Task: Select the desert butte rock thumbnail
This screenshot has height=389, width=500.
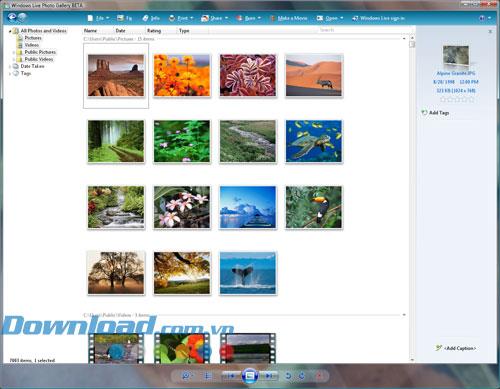Action: pyautogui.click(x=116, y=75)
